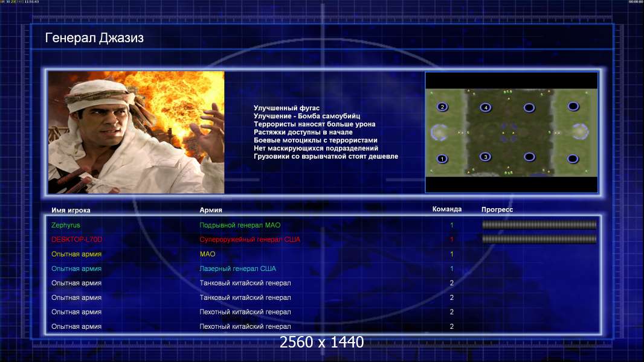Viewport: 644px width, 362px height.
Task: Click the 'Генерал Джазиз' title
Action: [94, 38]
